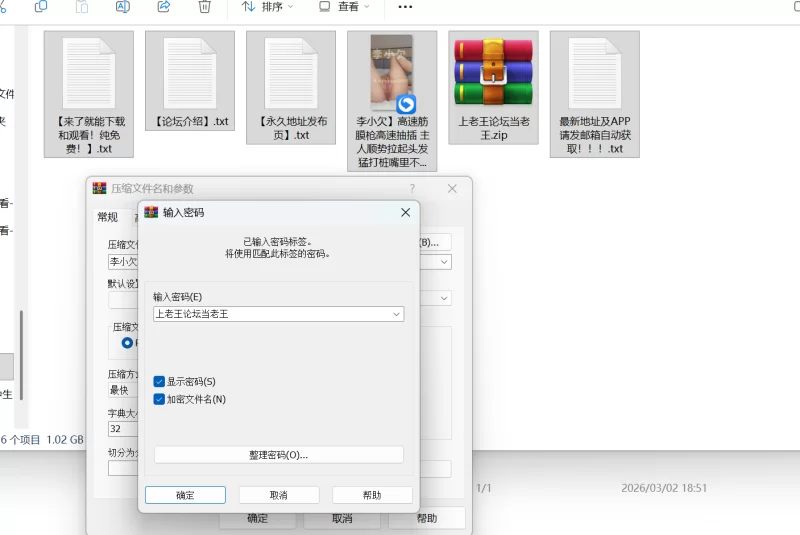Click the Delete trash icon in toolbar
The width and height of the screenshot is (800, 535).
click(205, 6)
